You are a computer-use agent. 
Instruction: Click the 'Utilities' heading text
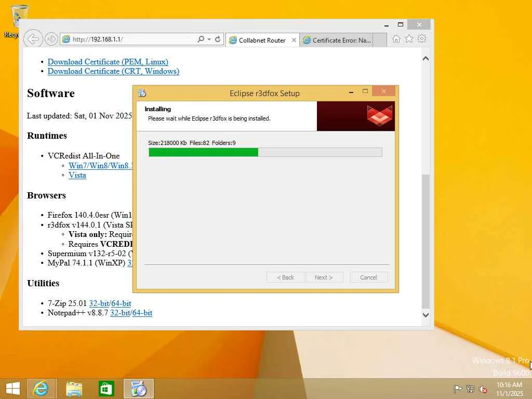(43, 283)
